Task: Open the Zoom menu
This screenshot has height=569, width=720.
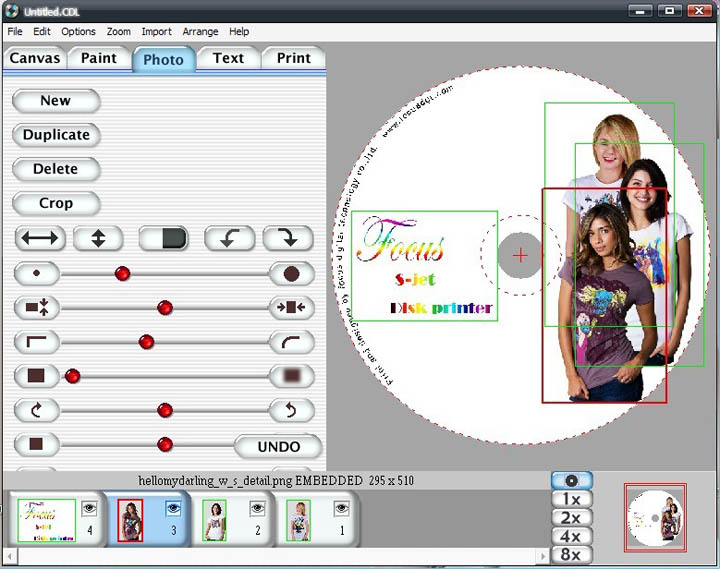Action: 119,32
